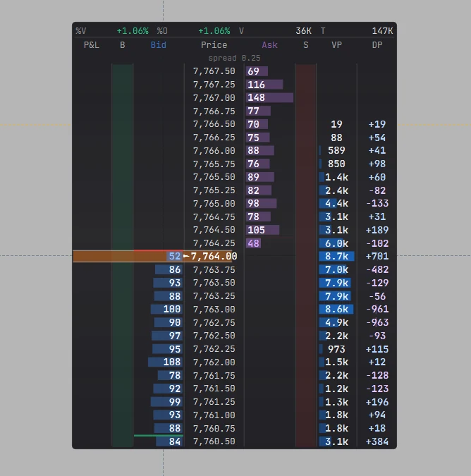
Task: Click the VP column header
Action: (336, 45)
